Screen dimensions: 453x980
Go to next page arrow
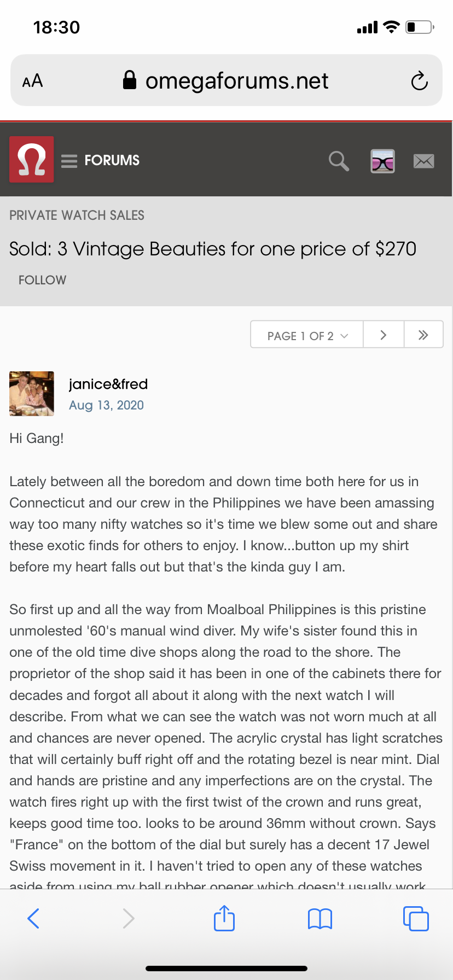pyautogui.click(x=384, y=335)
